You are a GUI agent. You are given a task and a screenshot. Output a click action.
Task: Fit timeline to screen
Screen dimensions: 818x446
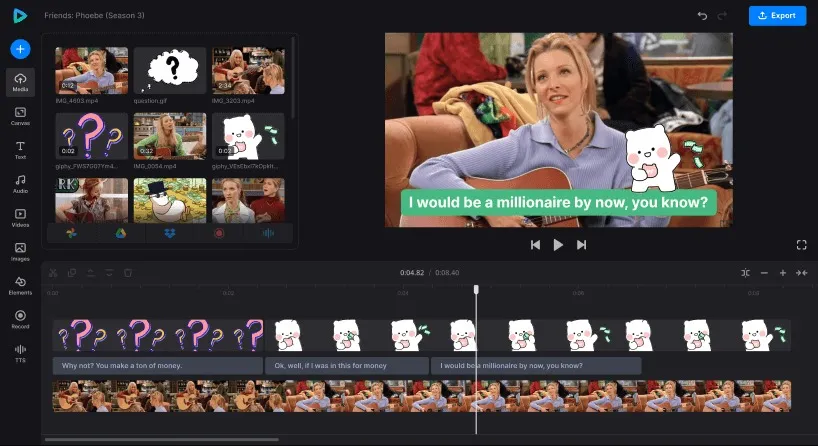(x=801, y=273)
